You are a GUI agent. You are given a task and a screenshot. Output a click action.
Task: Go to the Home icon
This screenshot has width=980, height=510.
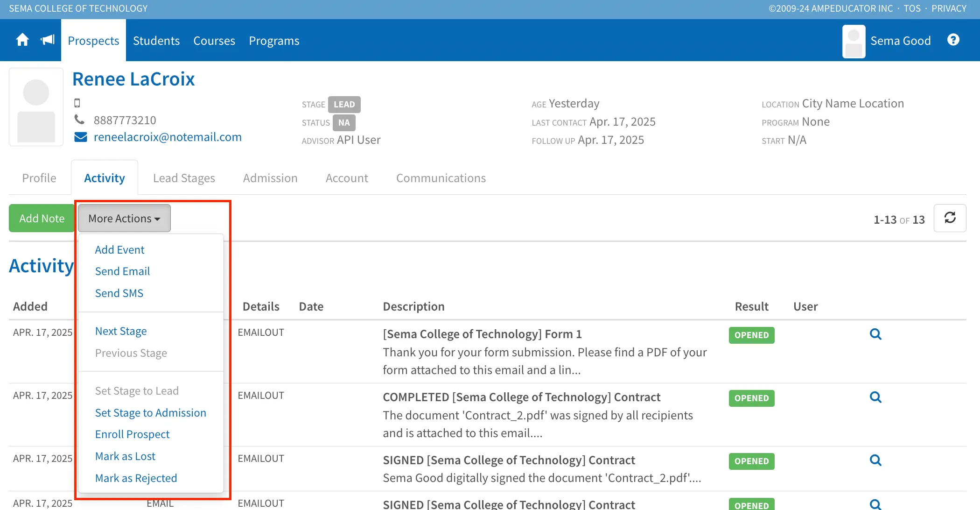click(x=22, y=40)
